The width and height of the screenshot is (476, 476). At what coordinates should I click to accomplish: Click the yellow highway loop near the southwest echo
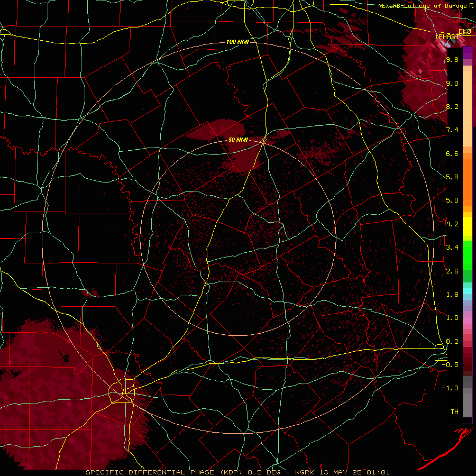coord(122,391)
